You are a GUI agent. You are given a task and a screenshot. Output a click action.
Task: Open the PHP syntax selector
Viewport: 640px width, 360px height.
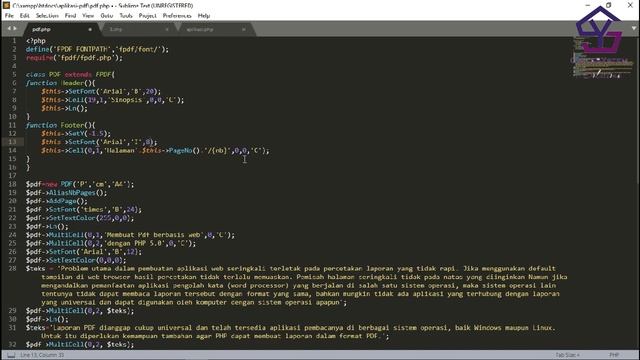614,355
